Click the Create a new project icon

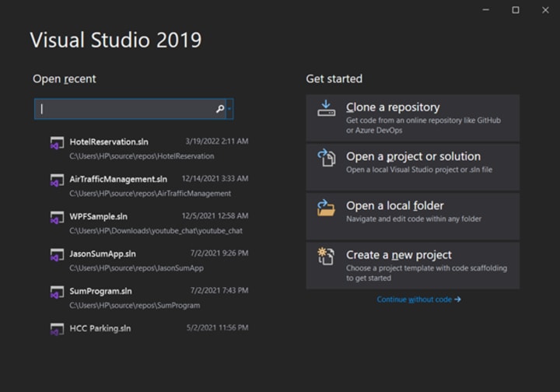326,257
